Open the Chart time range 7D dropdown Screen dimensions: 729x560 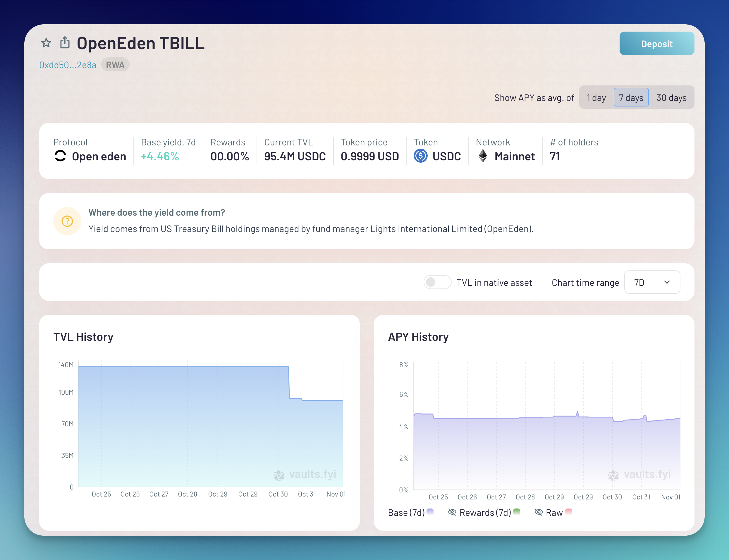point(652,282)
